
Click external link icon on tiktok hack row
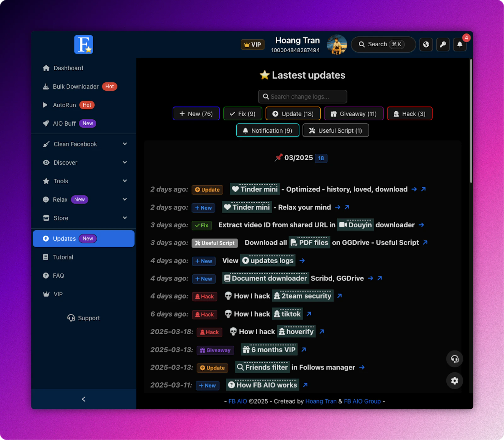309,314
